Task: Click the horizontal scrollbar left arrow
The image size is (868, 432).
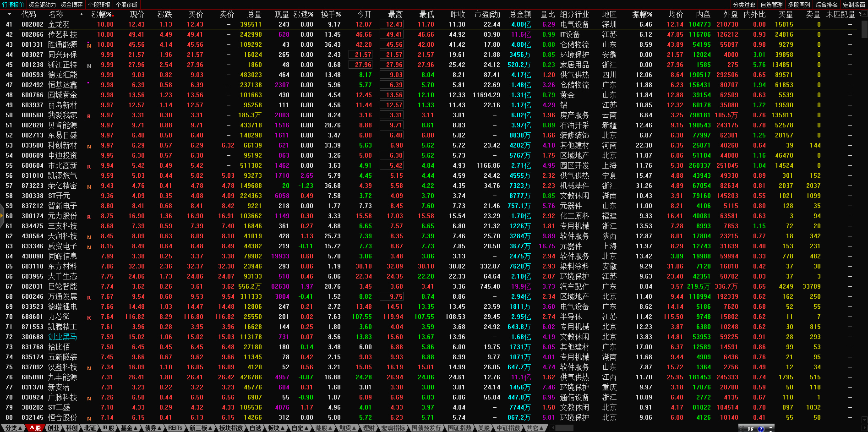Action: click(553, 428)
